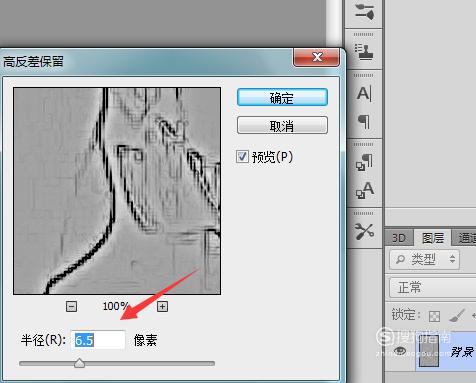Open the 正常 blend mode dropdown

click(x=433, y=287)
